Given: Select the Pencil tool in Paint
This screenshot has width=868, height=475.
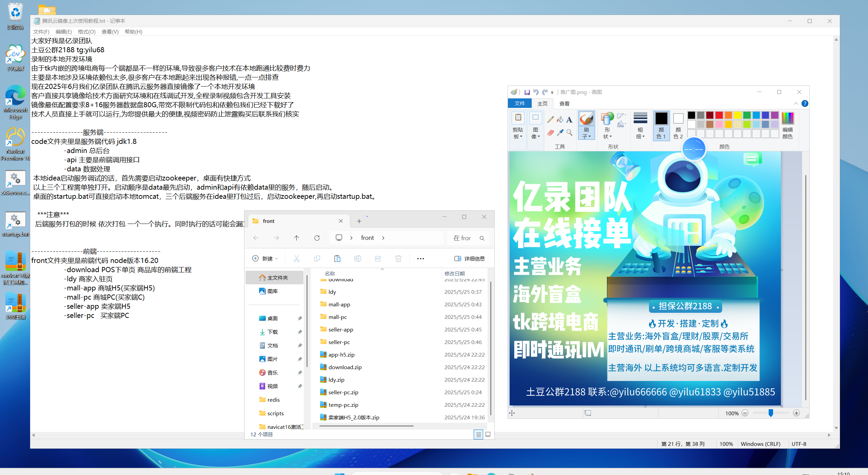Looking at the screenshot, I should 550,119.
